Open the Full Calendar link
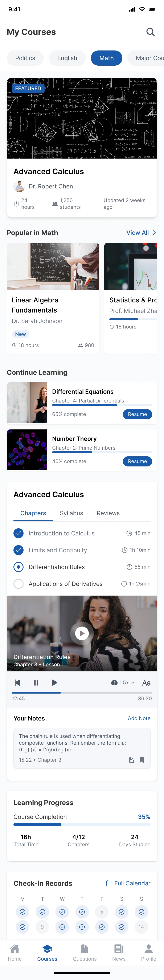164x980 pixels. [128, 883]
